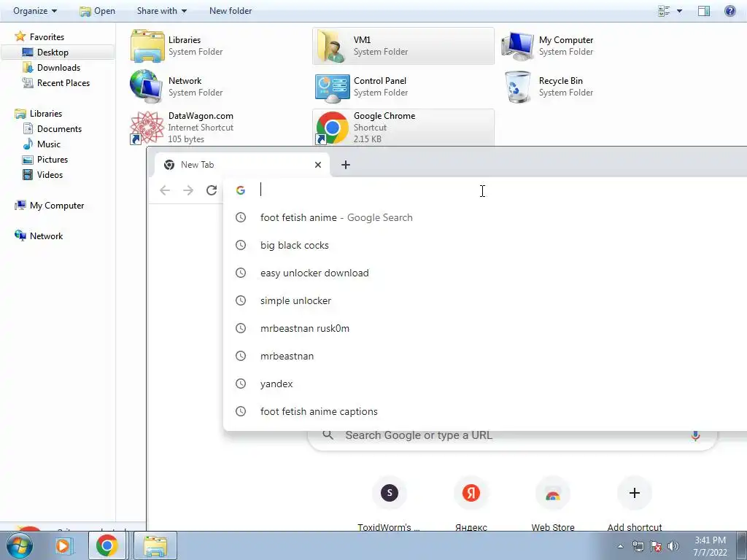Open the view options dropdown arrow

(x=679, y=10)
